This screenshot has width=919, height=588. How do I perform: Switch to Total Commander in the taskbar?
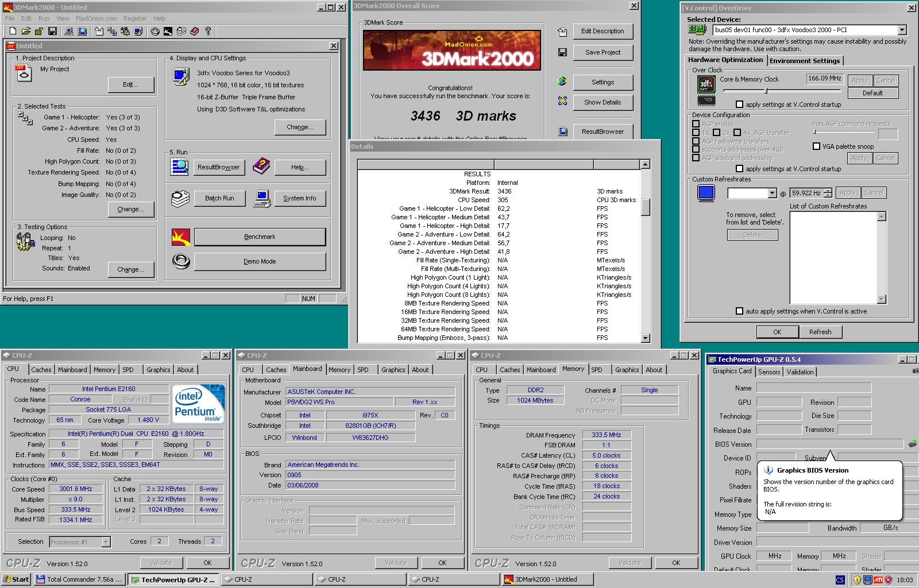click(79, 579)
